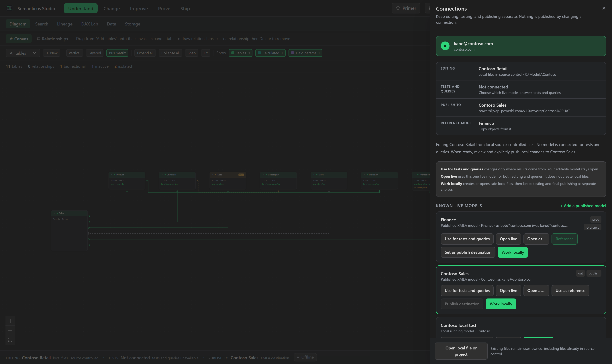Switch to the Ship tab
This screenshot has height=364, width=612.
click(x=185, y=8)
